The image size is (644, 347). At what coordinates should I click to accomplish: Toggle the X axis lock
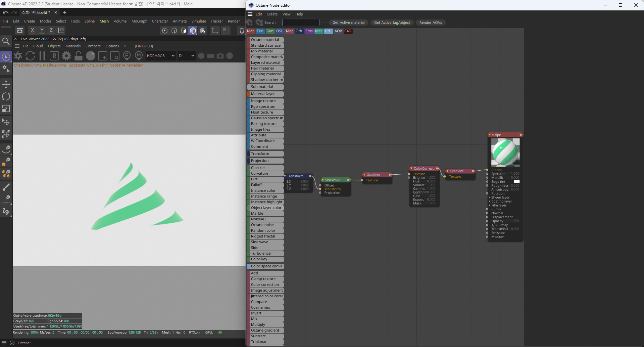click(33, 30)
